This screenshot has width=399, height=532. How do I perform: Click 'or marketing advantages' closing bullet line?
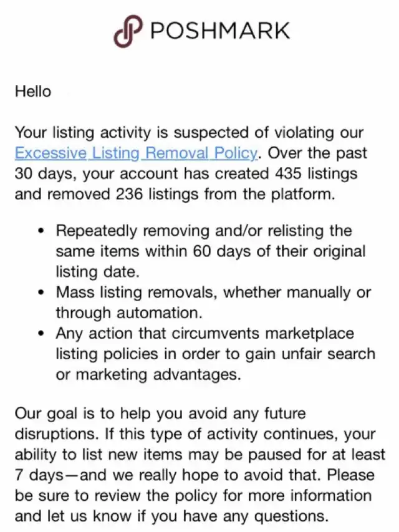(148, 375)
